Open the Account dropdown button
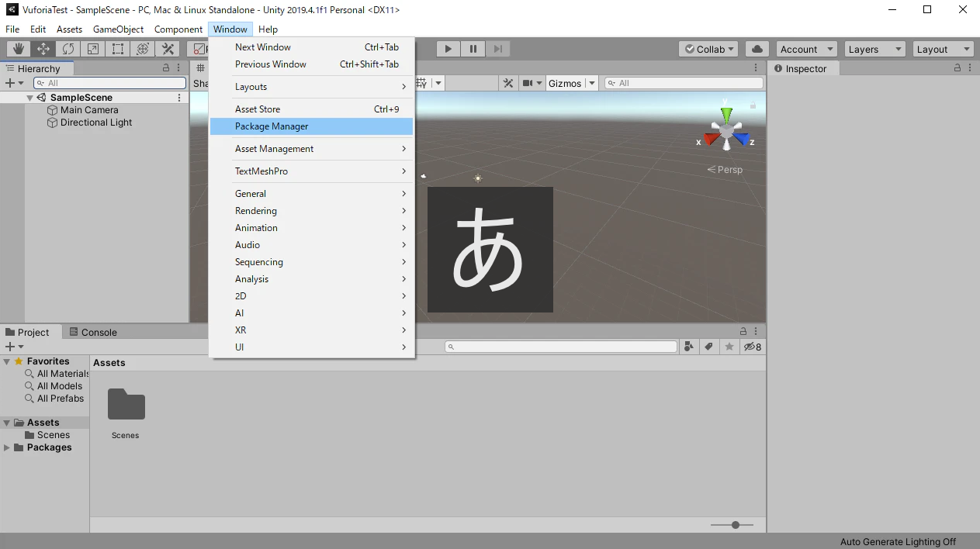Viewport: 980px width, 549px height. pyautogui.click(x=807, y=49)
